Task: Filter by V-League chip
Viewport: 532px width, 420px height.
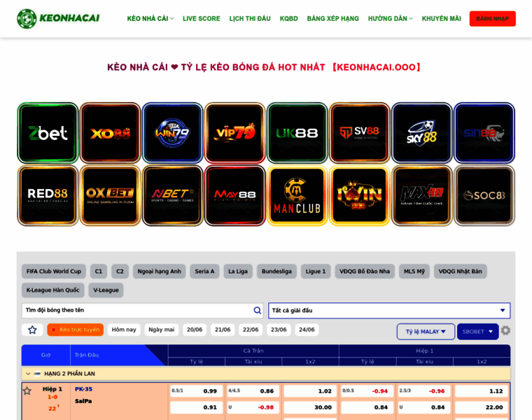Action: click(106, 290)
